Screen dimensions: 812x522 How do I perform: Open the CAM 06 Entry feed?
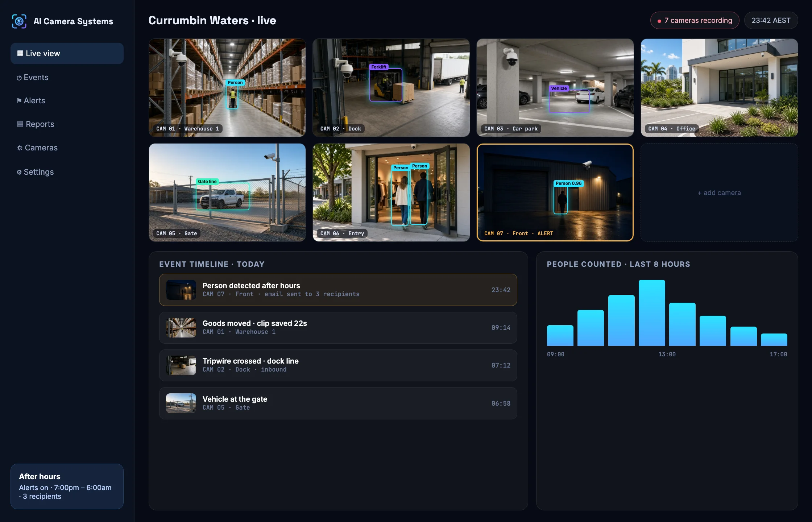click(x=391, y=192)
